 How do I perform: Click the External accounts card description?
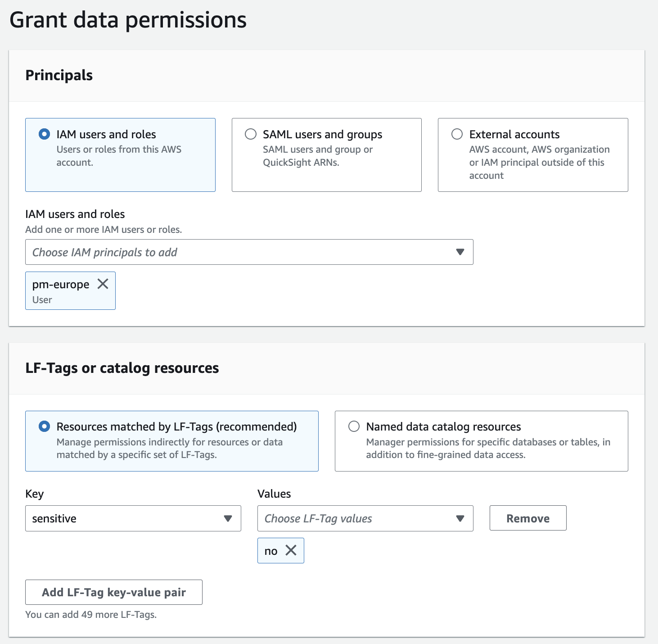(x=539, y=162)
